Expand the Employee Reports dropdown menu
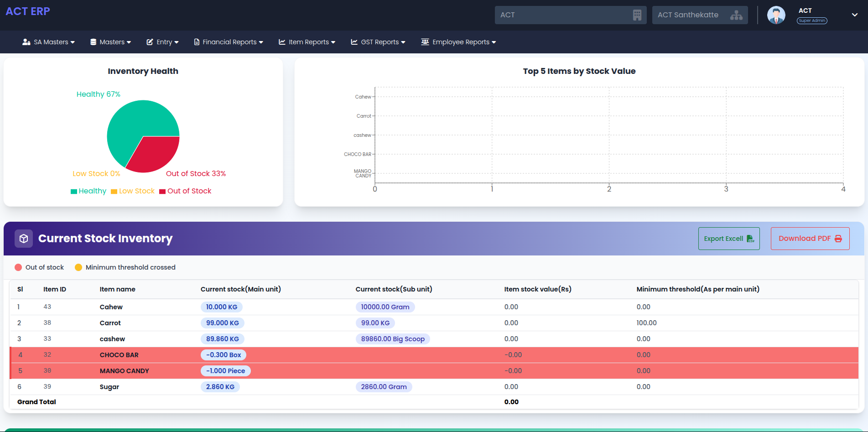This screenshot has width=868, height=432. tap(458, 42)
